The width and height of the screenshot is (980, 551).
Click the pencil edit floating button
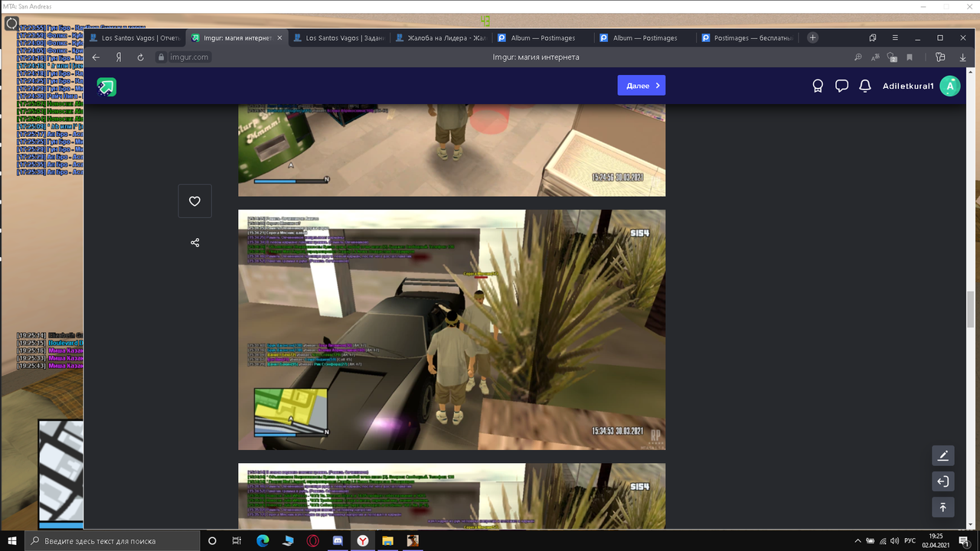click(942, 455)
